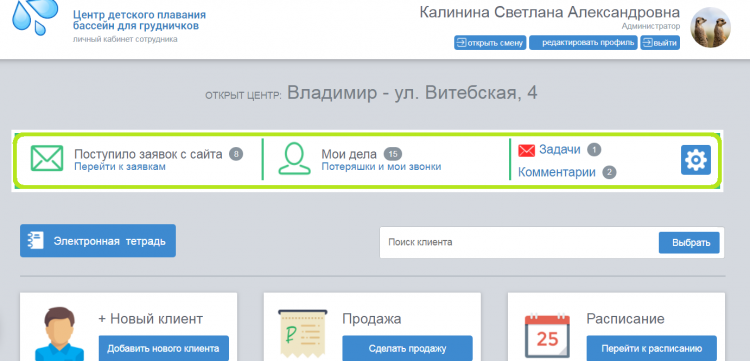Screen dimensions: 750x361
Task: Click the открыть смену button
Action: (490, 43)
